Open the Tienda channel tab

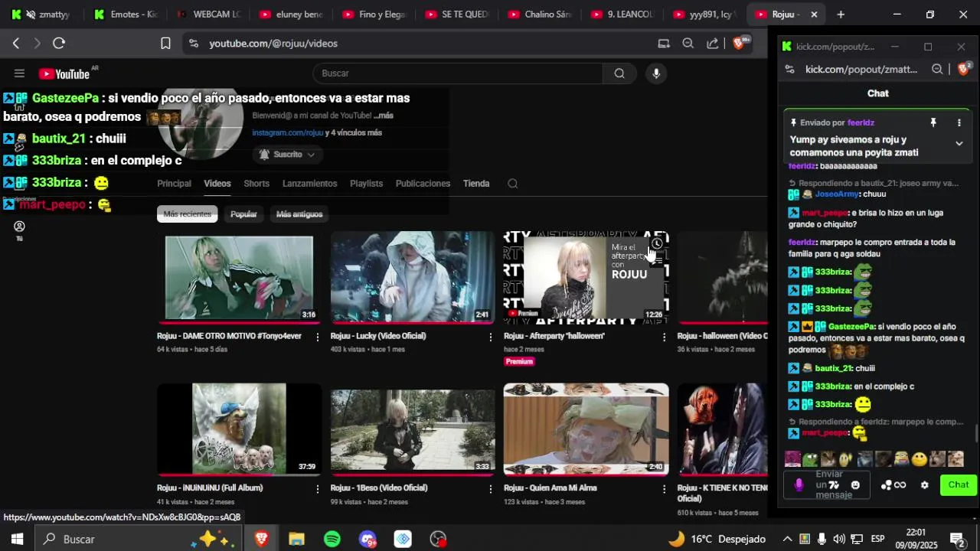pyautogui.click(x=476, y=184)
